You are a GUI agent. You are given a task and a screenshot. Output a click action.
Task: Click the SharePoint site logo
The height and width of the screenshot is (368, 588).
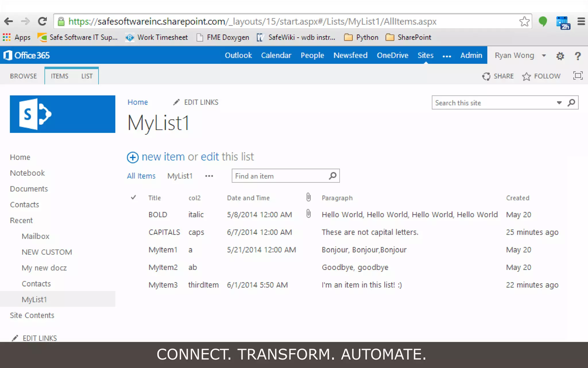[x=63, y=114]
